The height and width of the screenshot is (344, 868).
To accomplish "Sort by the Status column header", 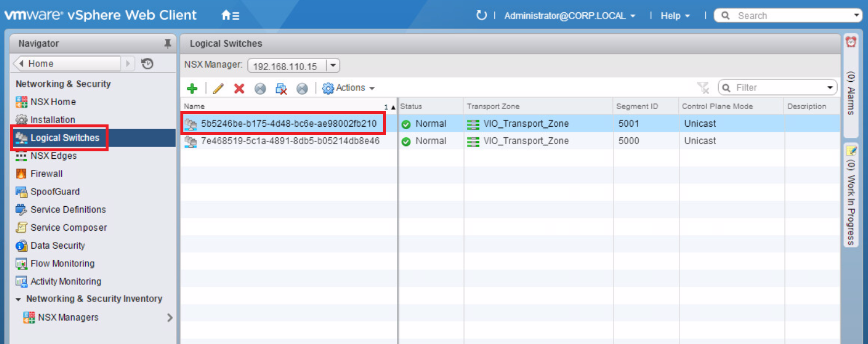I will point(431,106).
